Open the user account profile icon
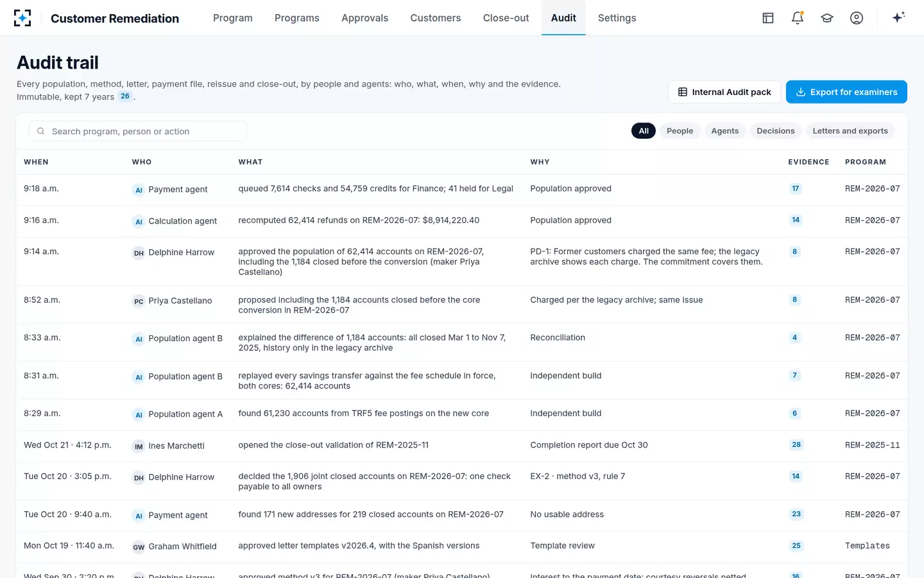Image resolution: width=924 pixels, height=578 pixels. (857, 18)
